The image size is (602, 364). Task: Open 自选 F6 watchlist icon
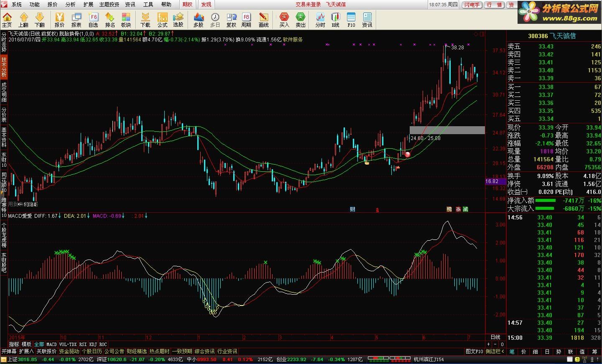click(x=93, y=20)
